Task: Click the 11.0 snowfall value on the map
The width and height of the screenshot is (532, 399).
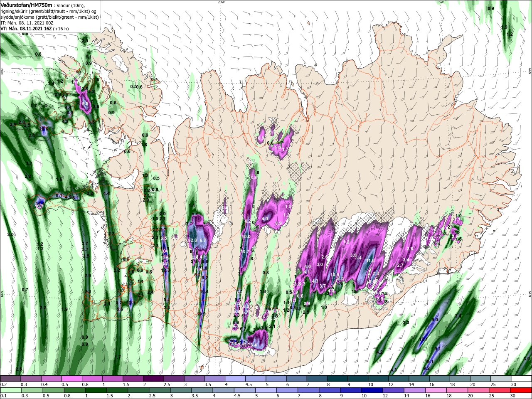Action: [370, 261]
